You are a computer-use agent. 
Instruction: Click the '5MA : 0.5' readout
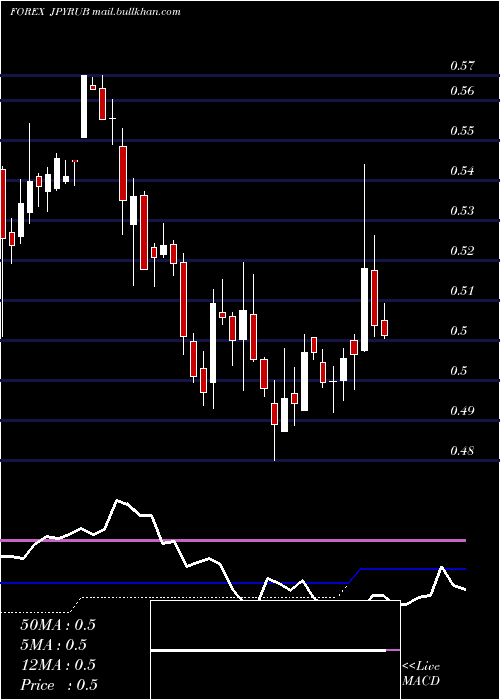pyautogui.click(x=54, y=645)
